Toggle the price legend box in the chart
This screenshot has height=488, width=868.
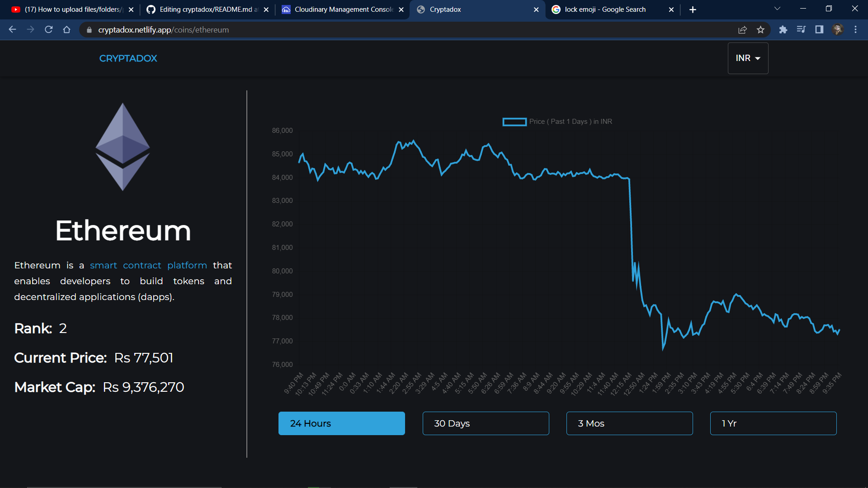(514, 122)
